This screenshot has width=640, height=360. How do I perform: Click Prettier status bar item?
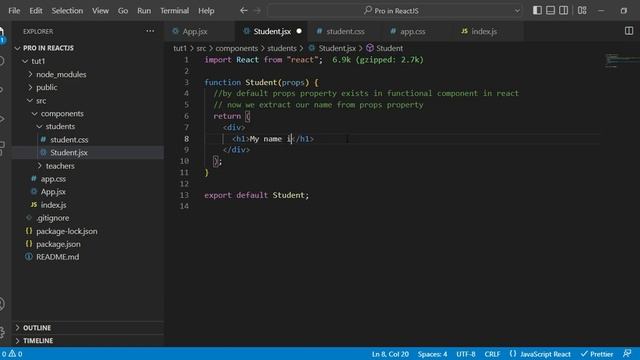[x=597, y=354]
